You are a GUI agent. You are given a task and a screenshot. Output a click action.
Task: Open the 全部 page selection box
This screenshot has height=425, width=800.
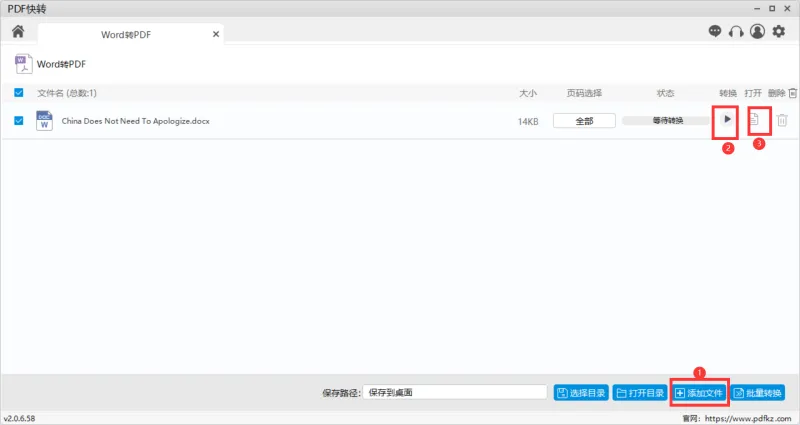[584, 121]
